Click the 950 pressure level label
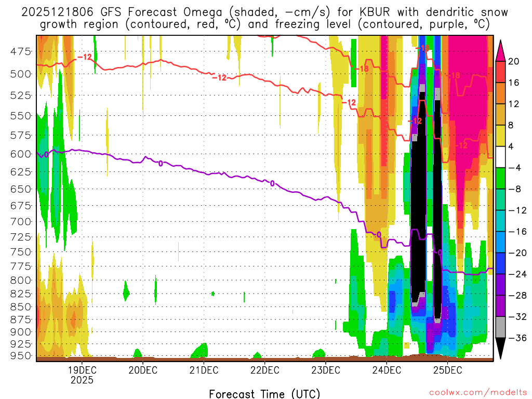The height and width of the screenshot is (399, 532). [x=20, y=356]
